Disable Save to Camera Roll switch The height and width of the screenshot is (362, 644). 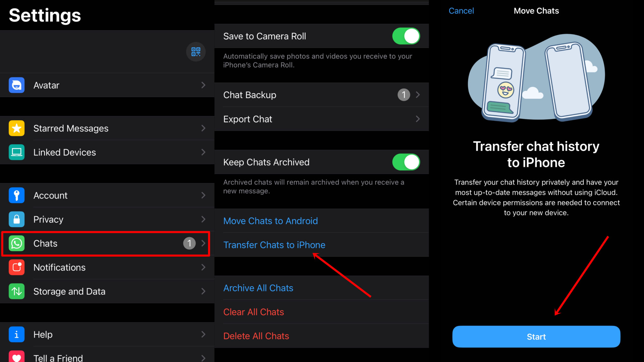(x=406, y=36)
